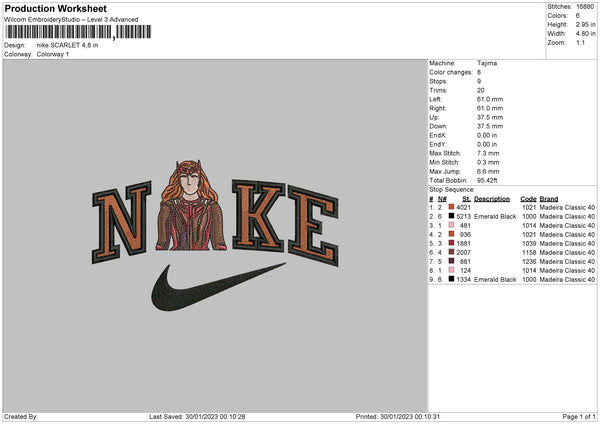Select code '1236' in stop row 7
The height and width of the screenshot is (424, 600).
tap(529, 261)
